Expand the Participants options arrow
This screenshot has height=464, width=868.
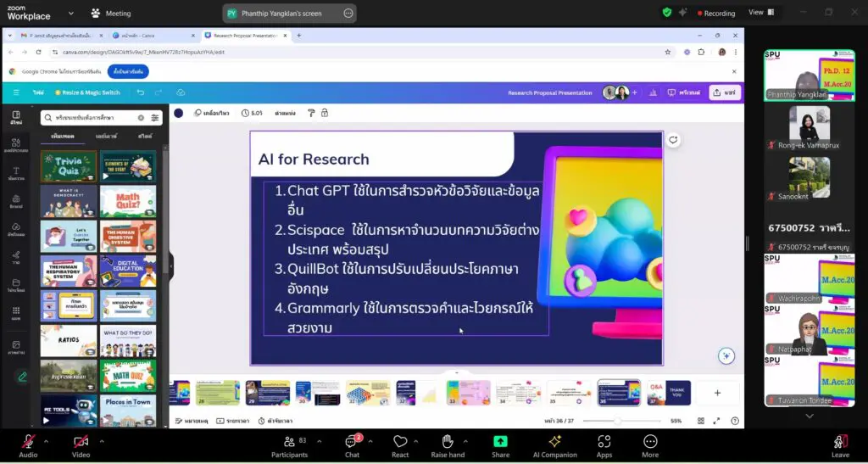click(319, 441)
